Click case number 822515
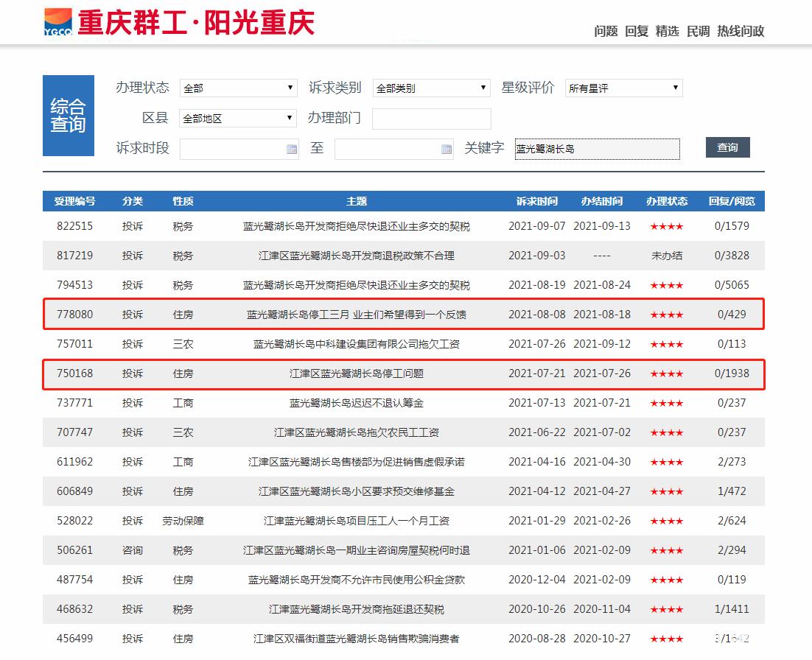The height and width of the screenshot is (660, 812). [74, 225]
